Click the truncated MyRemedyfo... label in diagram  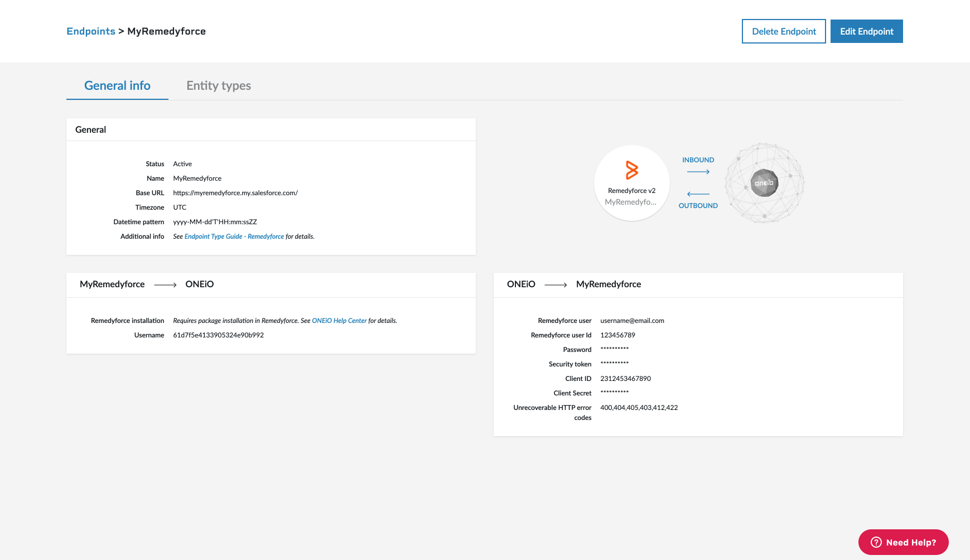(x=630, y=202)
